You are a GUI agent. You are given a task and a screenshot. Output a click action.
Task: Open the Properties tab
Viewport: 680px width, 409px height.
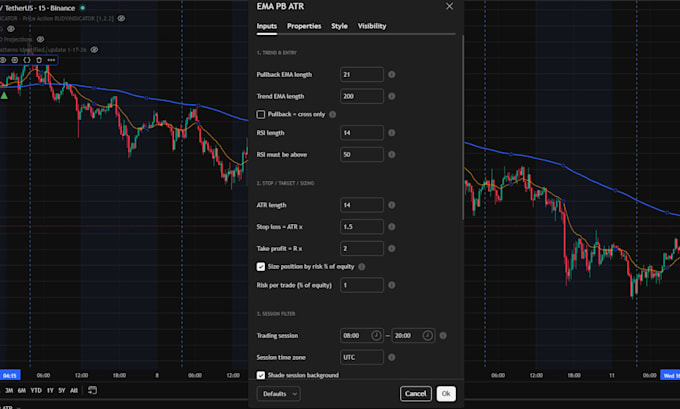304,26
